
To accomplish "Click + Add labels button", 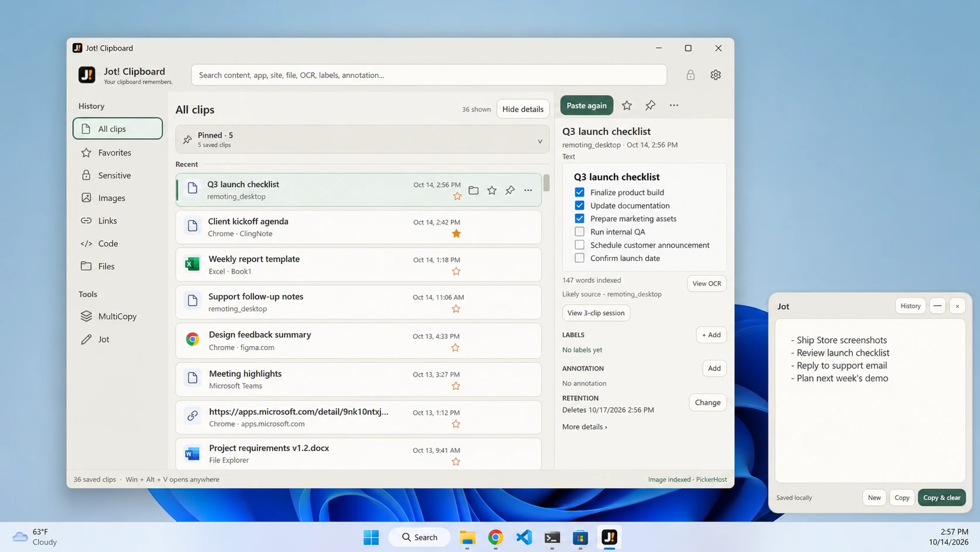I will [711, 335].
